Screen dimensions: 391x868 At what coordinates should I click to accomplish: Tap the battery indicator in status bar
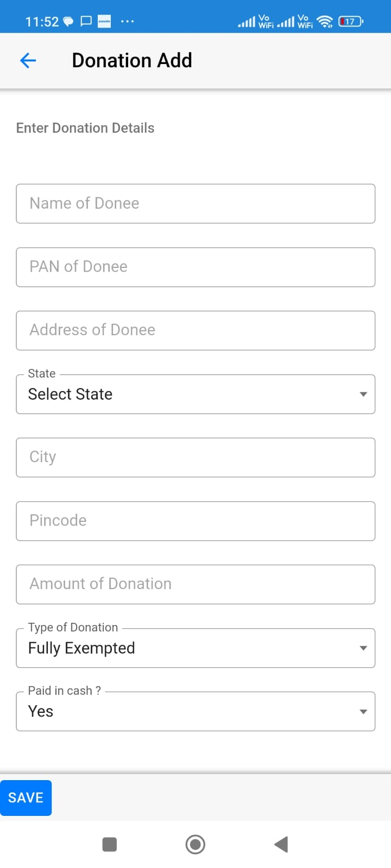point(351,22)
